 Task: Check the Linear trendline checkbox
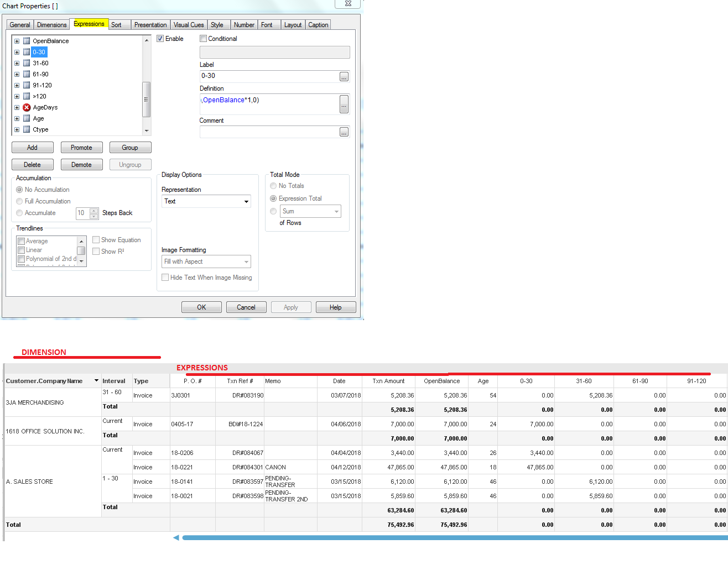click(x=22, y=250)
